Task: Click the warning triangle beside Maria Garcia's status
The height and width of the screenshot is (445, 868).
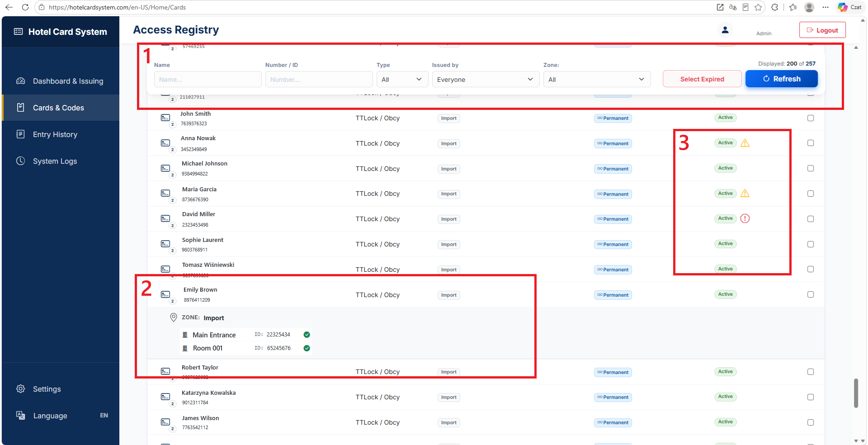Action: coord(745,194)
